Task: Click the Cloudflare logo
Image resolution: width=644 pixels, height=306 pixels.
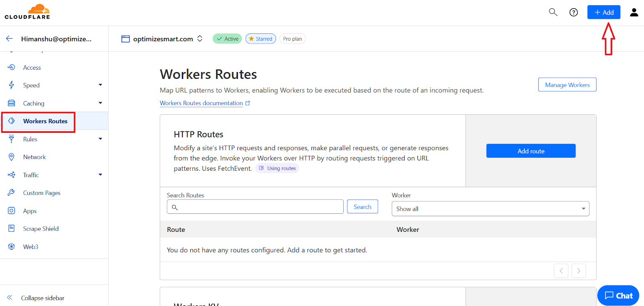Action: 27,12
